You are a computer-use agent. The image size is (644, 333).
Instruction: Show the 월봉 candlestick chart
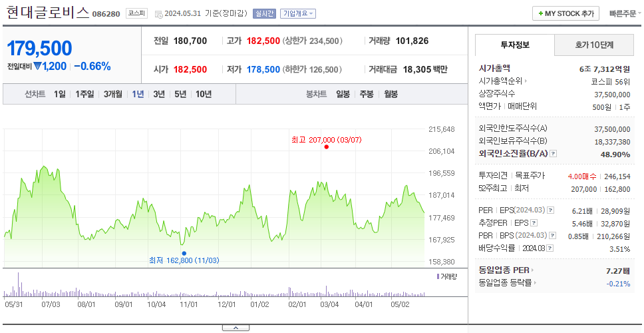[391, 94]
